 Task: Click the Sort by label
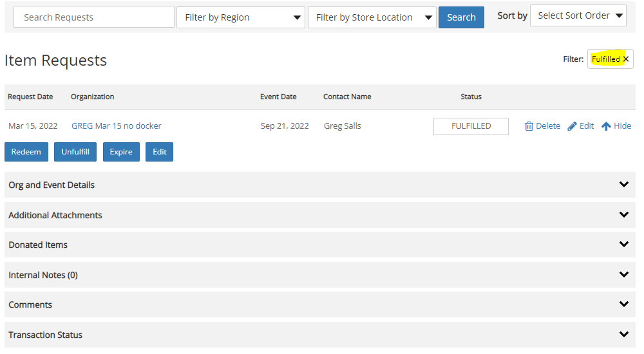pyautogui.click(x=512, y=15)
